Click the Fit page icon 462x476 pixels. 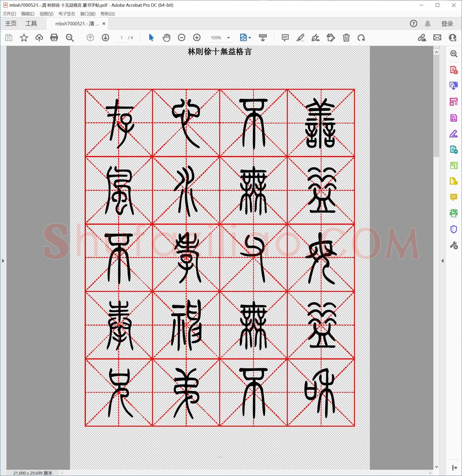[x=243, y=38]
